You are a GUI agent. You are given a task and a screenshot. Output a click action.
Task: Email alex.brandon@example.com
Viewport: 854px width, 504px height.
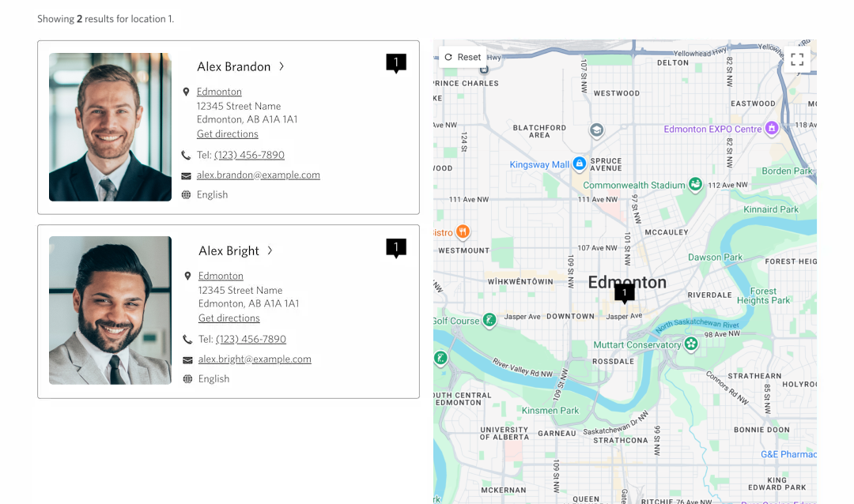258,175
